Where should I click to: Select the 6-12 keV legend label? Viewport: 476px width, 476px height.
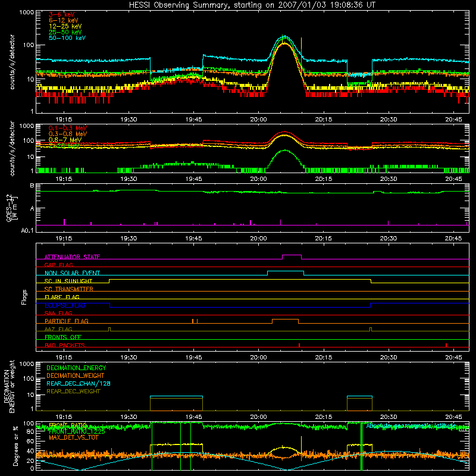click(64, 20)
